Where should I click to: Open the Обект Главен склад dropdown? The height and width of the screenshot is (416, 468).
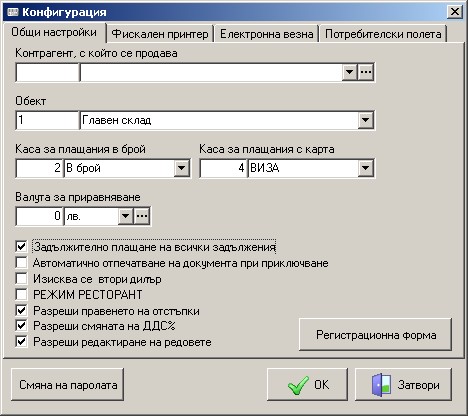click(x=365, y=120)
